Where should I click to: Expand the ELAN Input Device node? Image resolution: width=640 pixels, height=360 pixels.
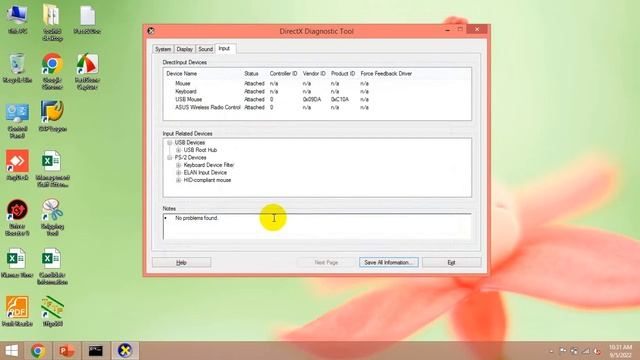[178, 173]
